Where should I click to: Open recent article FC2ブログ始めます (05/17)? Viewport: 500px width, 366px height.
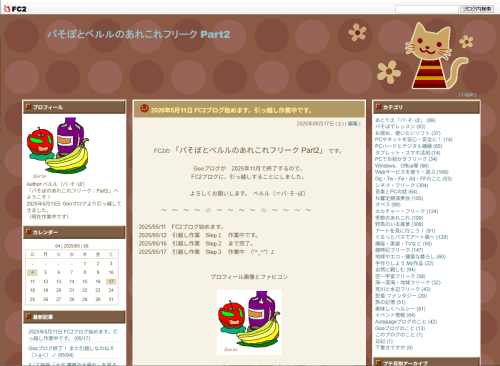pos(73,335)
